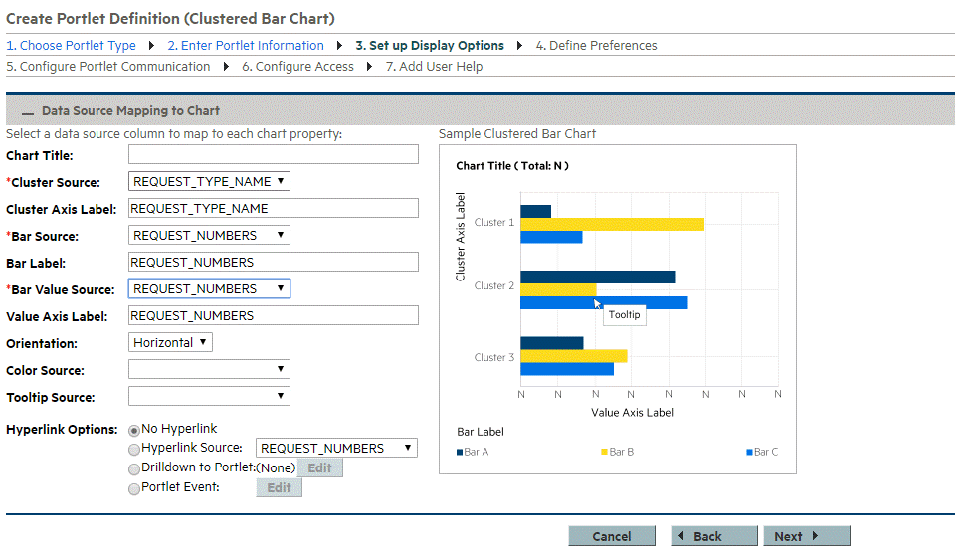Image resolution: width=968 pixels, height=560 pixels.
Task: Open the Bar Source dropdown
Action: [209, 236]
